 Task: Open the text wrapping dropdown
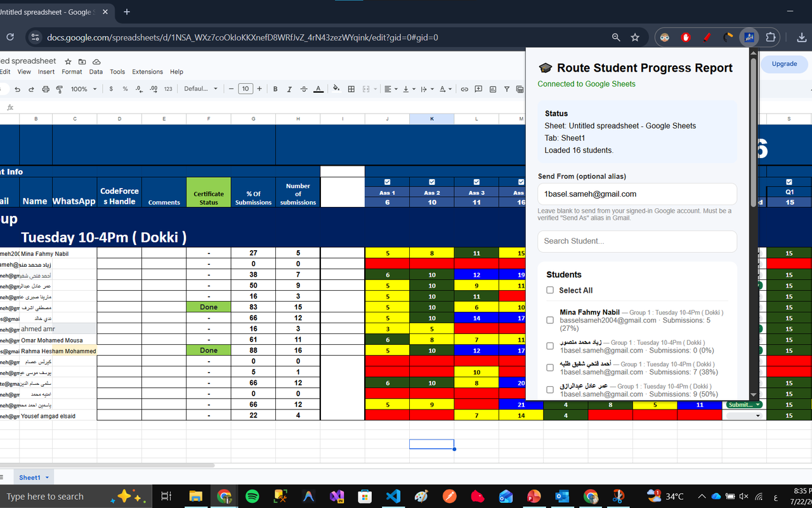(x=428, y=89)
